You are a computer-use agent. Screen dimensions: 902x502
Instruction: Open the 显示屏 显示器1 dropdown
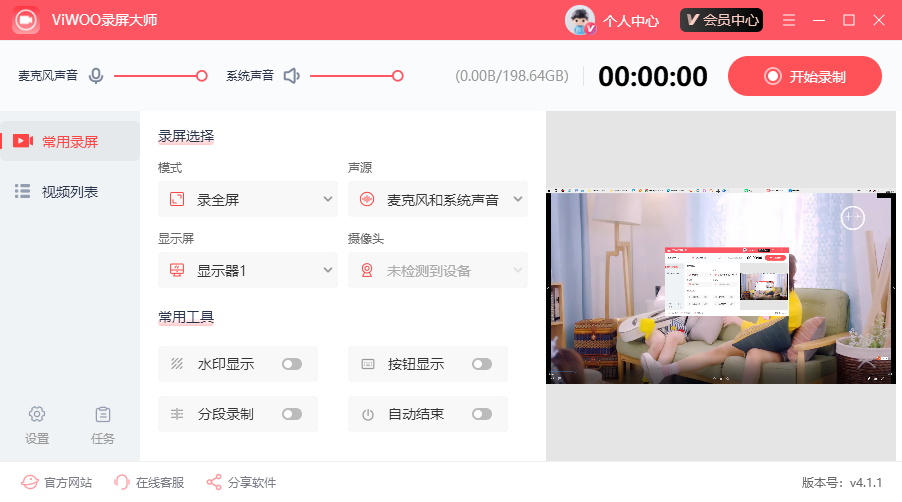pyautogui.click(x=248, y=270)
